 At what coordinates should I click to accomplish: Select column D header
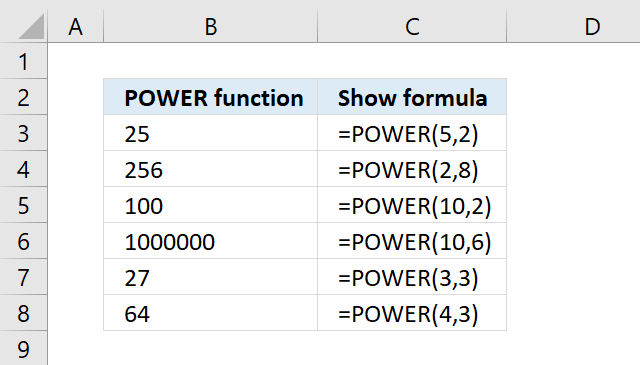(x=573, y=26)
